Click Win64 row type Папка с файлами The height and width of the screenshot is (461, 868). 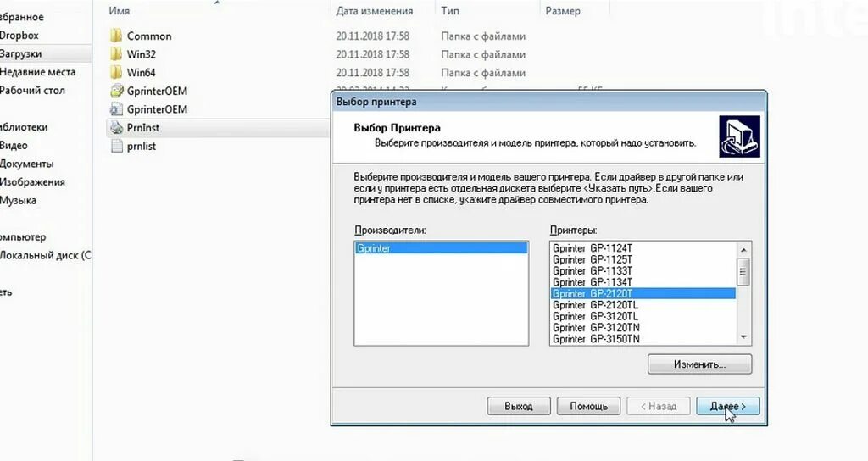(x=483, y=73)
